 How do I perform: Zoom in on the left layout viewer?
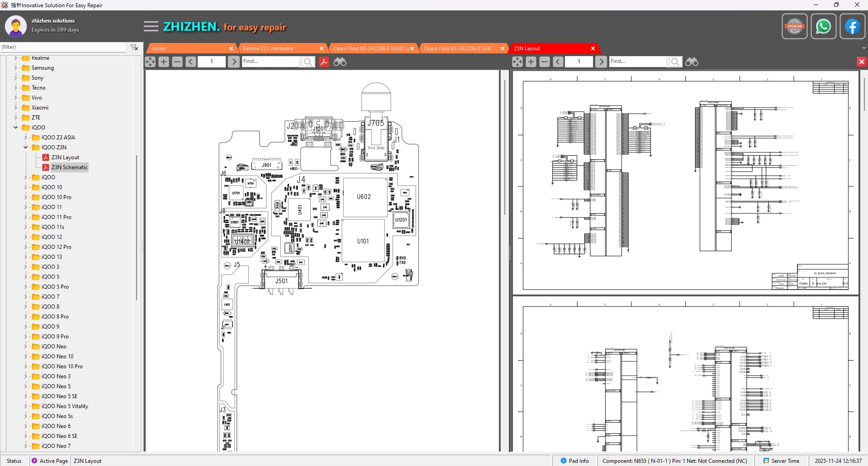click(164, 62)
